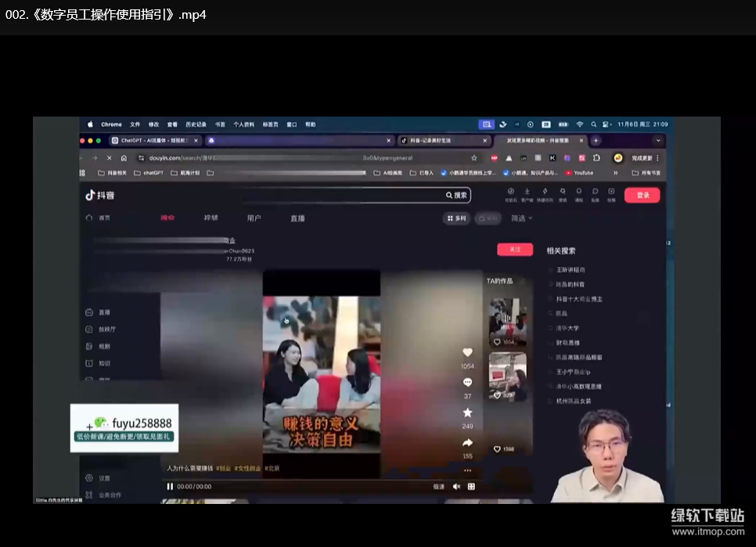
Task: Click the Douyin logo in header
Action: [100, 195]
